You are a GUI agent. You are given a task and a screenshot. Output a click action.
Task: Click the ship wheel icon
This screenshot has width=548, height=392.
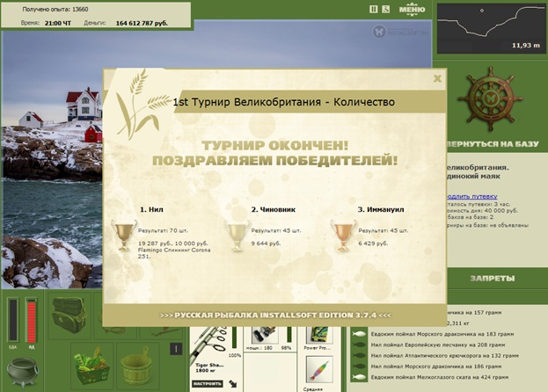490,99
